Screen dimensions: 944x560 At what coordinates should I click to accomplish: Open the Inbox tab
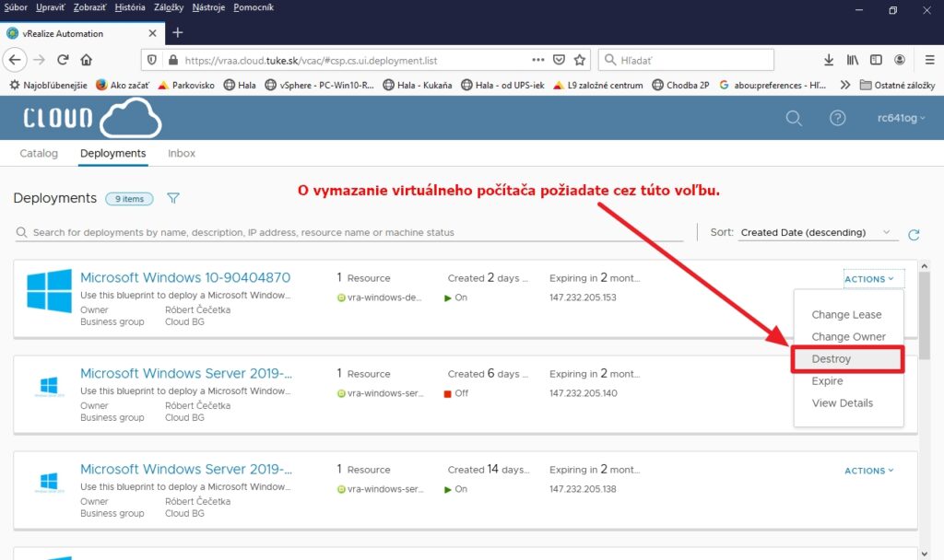182,154
